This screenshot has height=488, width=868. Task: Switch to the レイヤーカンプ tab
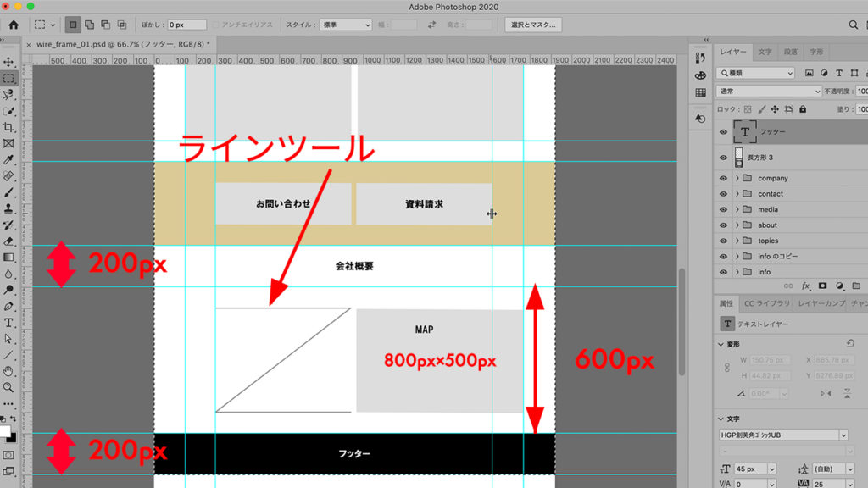click(x=821, y=303)
